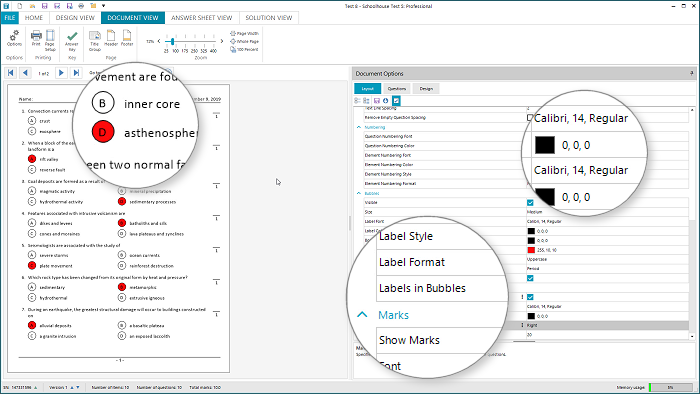Toggle the Show Marks checkbox

click(530, 297)
